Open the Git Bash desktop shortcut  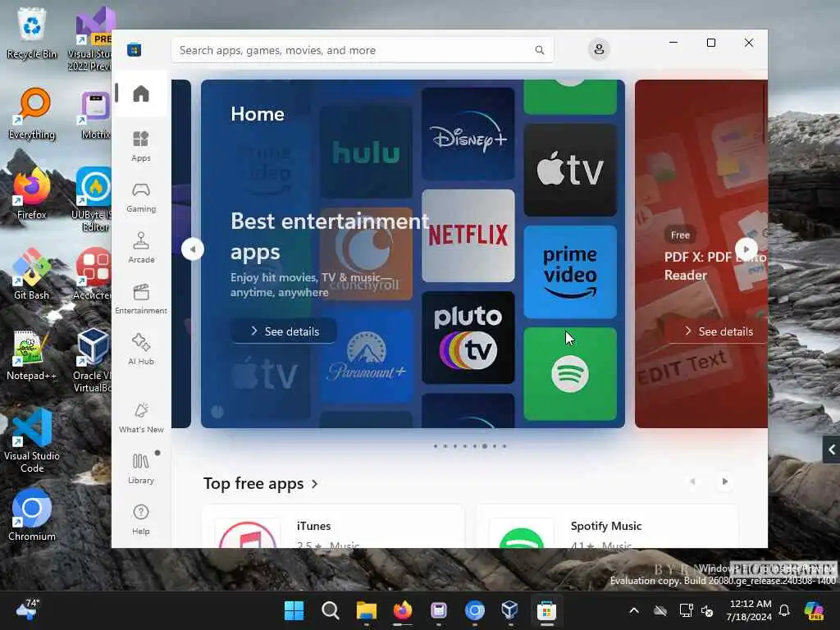[32, 274]
